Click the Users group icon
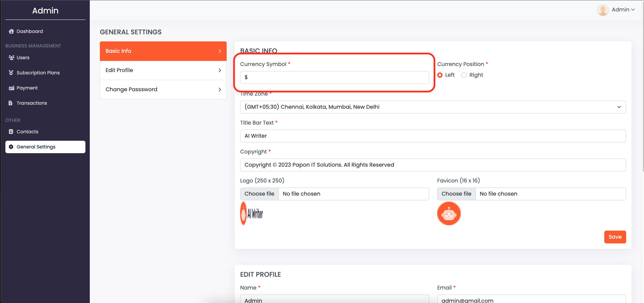The height and width of the screenshot is (303, 644). (x=11, y=58)
